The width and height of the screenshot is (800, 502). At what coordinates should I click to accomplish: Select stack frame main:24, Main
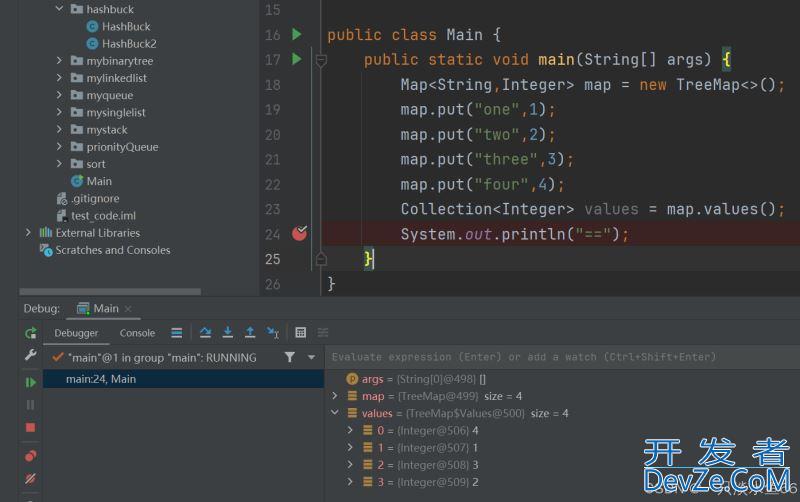click(183, 379)
